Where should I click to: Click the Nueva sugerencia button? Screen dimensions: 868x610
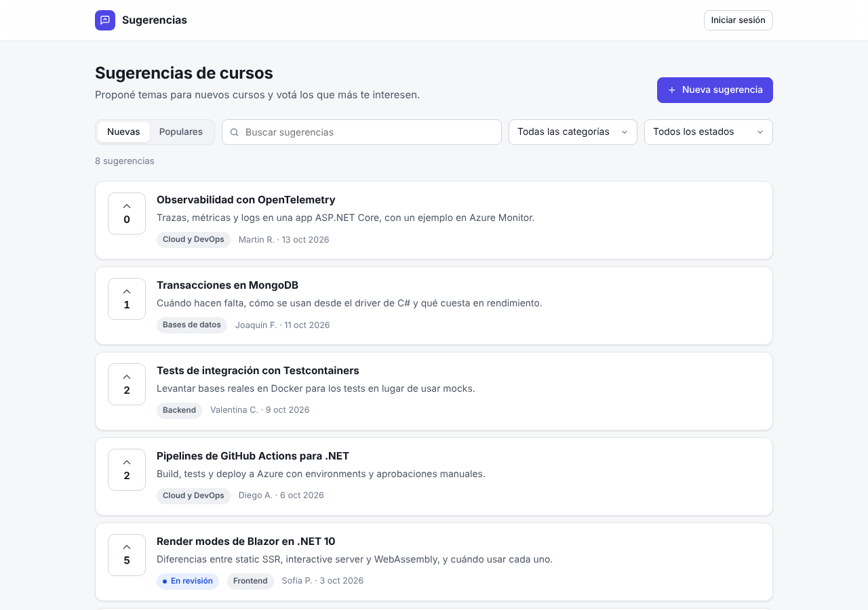click(x=715, y=90)
